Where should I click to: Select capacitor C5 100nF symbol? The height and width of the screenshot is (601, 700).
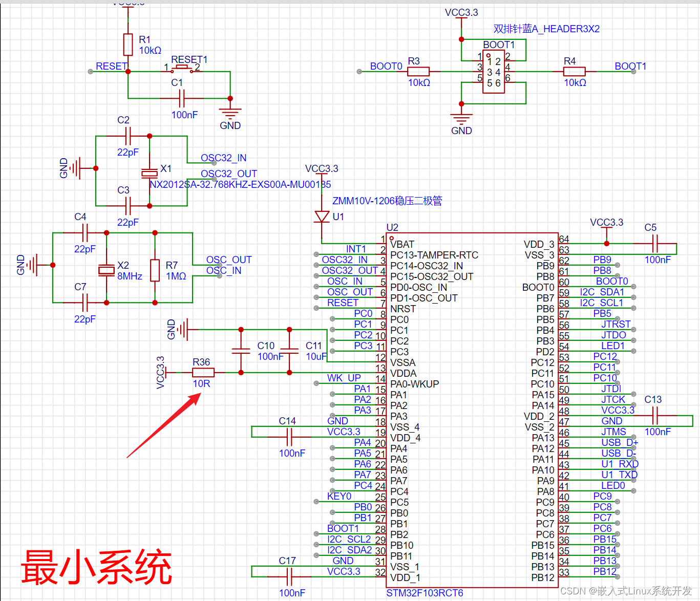tap(655, 244)
